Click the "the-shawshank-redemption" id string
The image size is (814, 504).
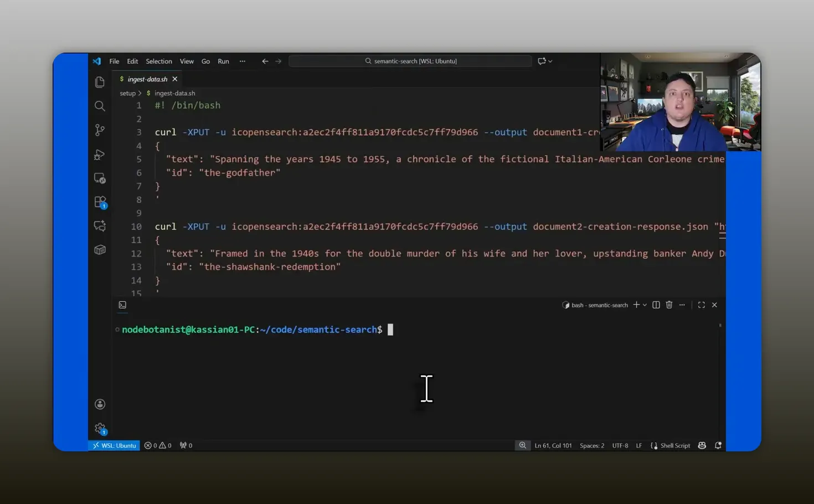coord(270,267)
